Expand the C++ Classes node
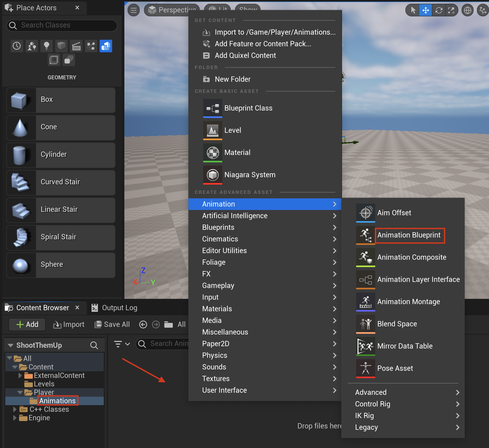This screenshot has width=489, height=448. (15, 409)
